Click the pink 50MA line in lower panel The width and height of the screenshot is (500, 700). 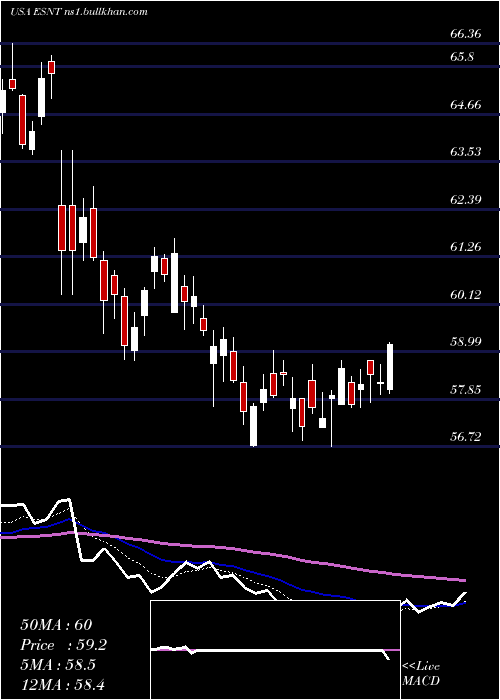coord(232,549)
